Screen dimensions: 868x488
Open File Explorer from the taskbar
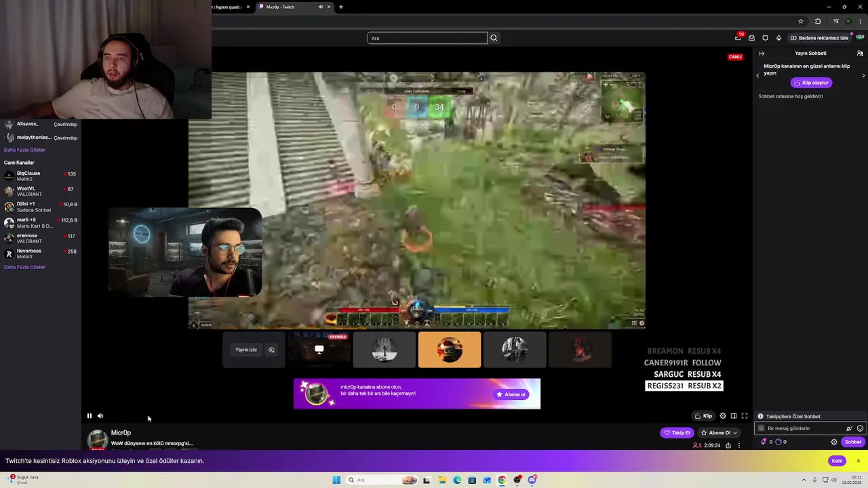[x=441, y=480]
